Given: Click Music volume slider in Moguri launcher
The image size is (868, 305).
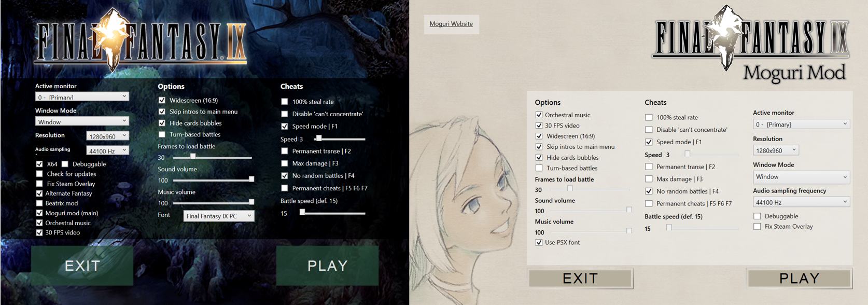Looking at the screenshot, I should [x=590, y=231].
